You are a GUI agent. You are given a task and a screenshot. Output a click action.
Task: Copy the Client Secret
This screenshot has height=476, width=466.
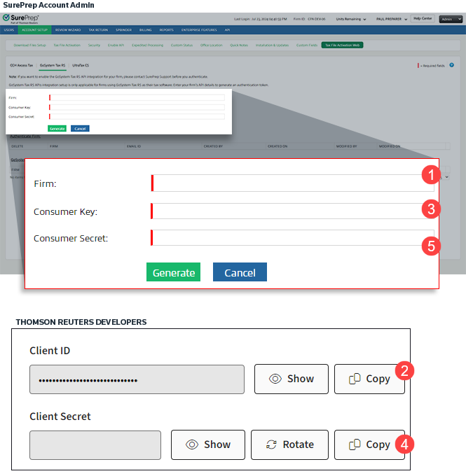(x=369, y=444)
